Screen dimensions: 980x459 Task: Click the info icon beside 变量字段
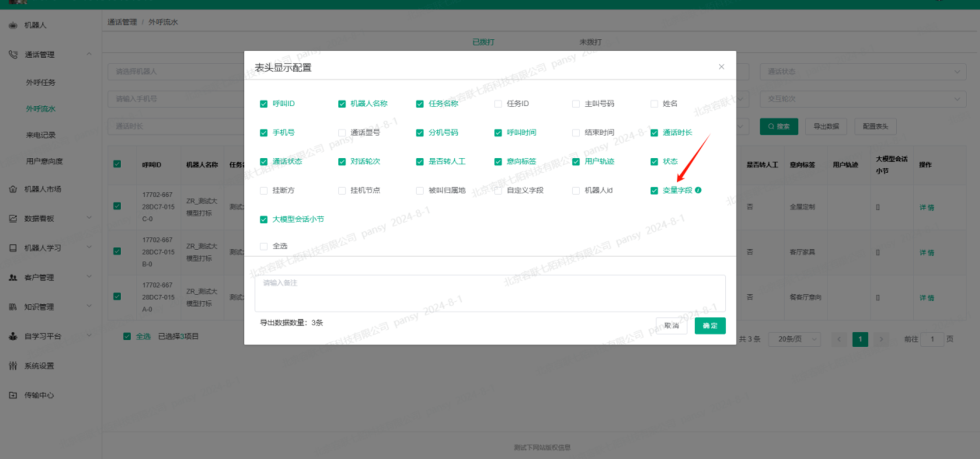(698, 190)
